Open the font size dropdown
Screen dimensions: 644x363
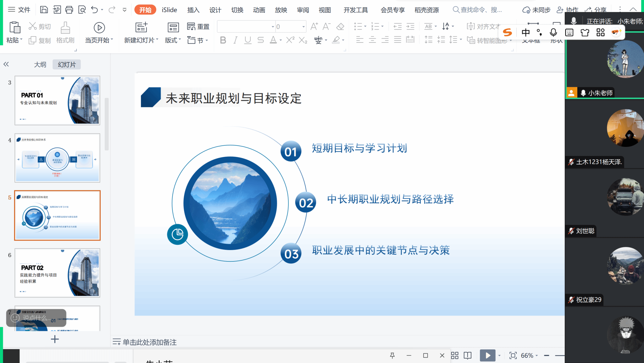303,27
